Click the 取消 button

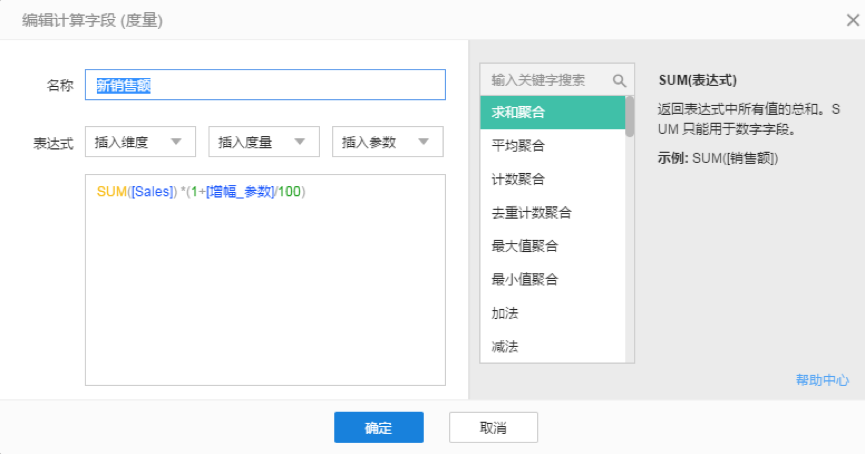tap(493, 428)
